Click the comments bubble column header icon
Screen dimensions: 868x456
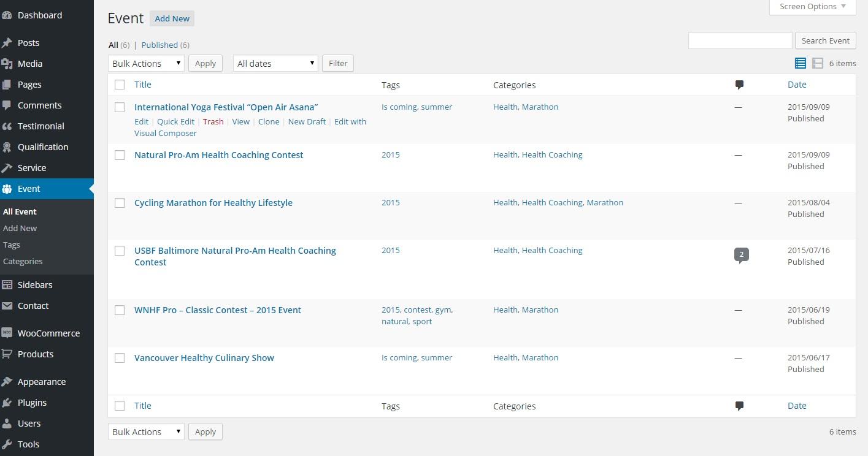[x=739, y=85]
